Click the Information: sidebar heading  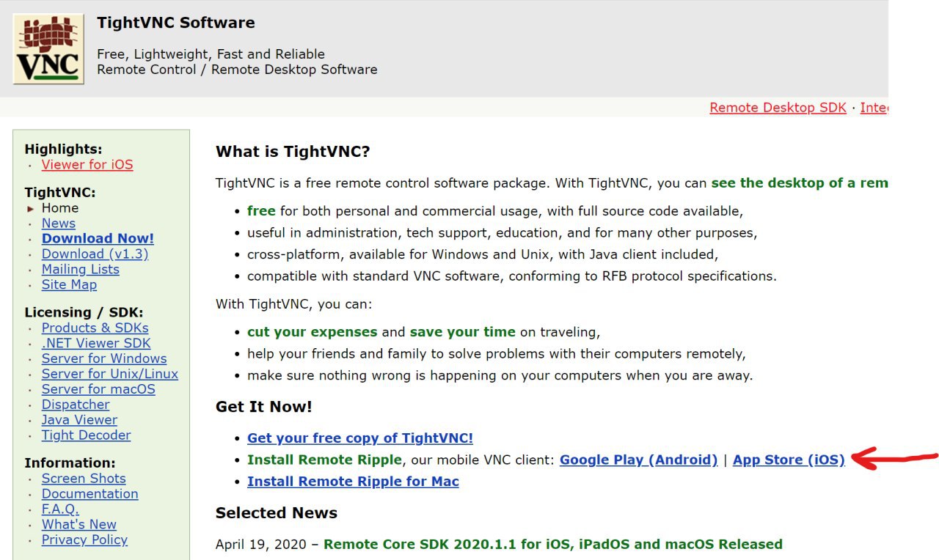[70, 464]
